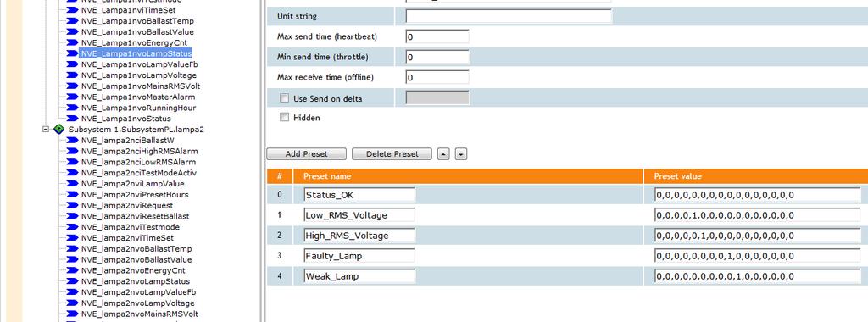Screen dimensions: 868x322
Task: Select NVE_lampa2nviResetBallast tree item
Action: [x=135, y=216]
